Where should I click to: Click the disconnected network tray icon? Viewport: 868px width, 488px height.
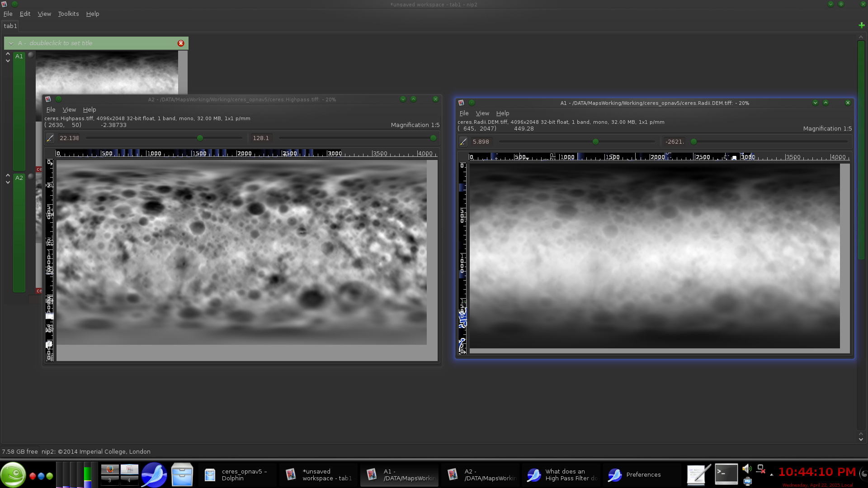pos(761,469)
